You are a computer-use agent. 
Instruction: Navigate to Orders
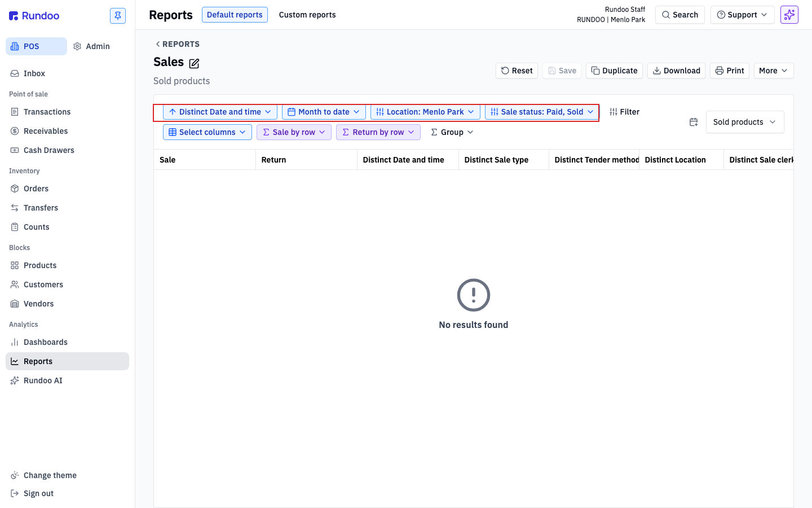(x=67, y=189)
